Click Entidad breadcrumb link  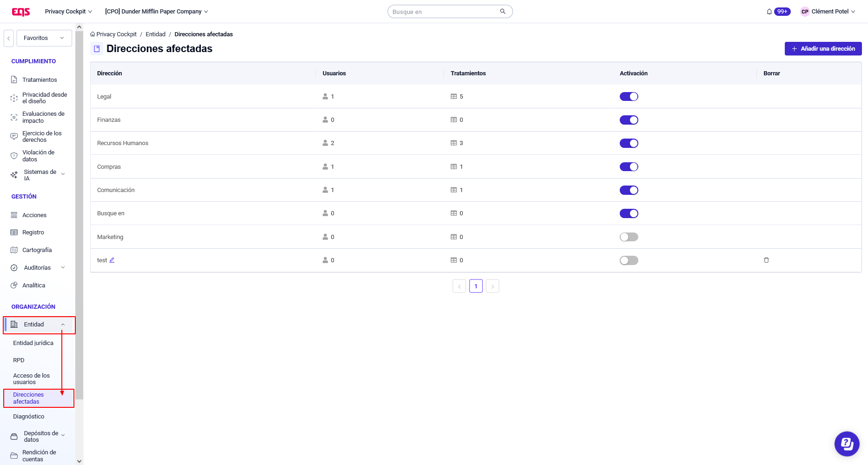pos(155,34)
